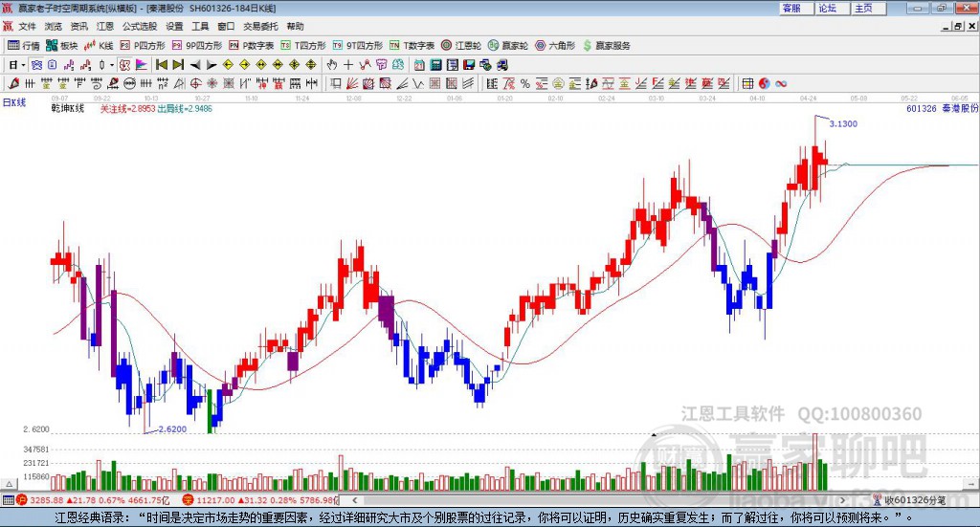Open the 浏览 menu
980x527 pixels.
(x=54, y=26)
